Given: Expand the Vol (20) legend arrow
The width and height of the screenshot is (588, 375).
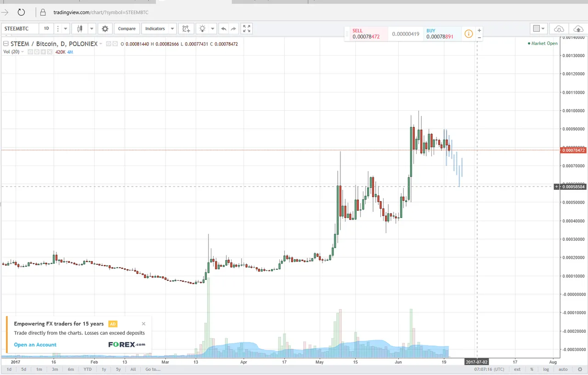Looking at the screenshot, I should click(x=23, y=52).
